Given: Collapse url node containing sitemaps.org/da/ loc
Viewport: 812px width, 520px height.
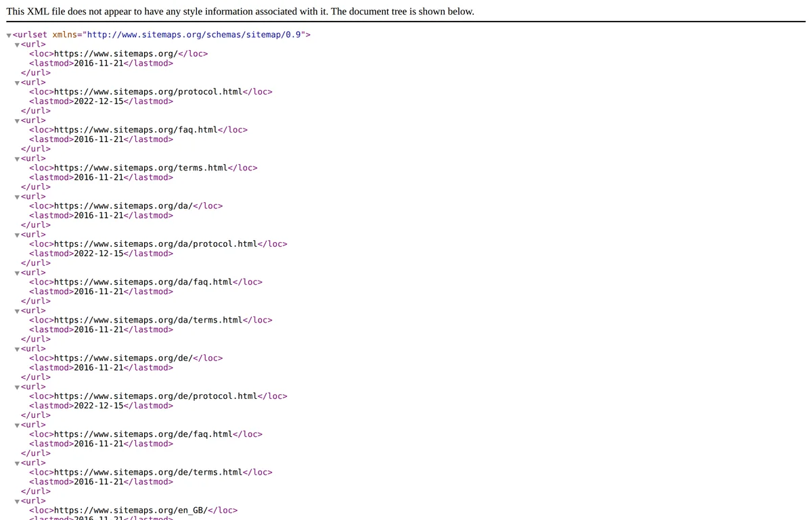Looking at the screenshot, I should [x=18, y=197].
